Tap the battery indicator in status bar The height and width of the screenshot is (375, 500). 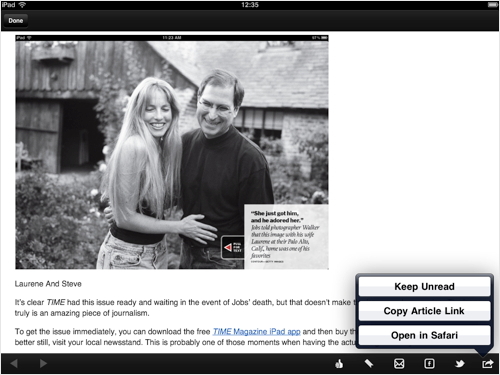pos(492,5)
